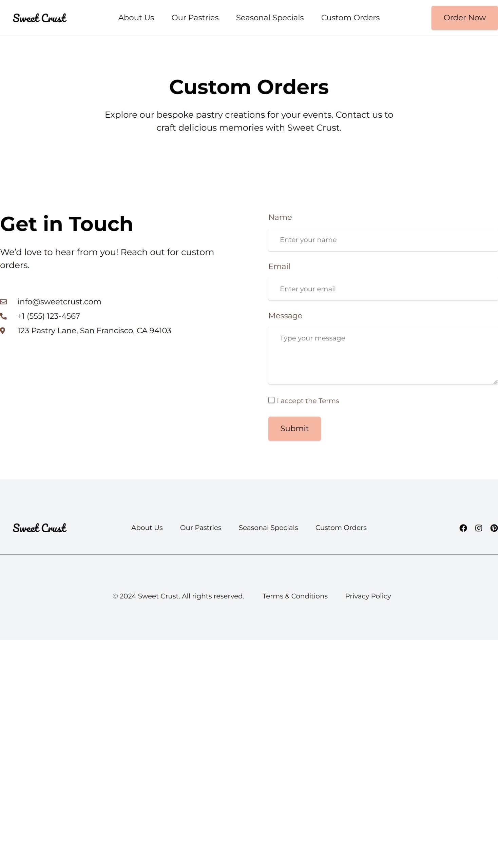The width and height of the screenshot is (498, 868).
Task: Click the envelope email icon
Action: tap(3, 302)
